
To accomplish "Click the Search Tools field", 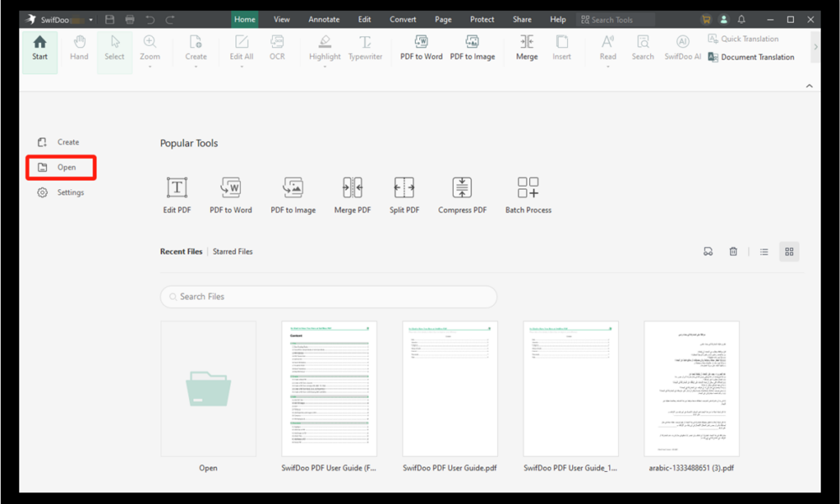I will [616, 20].
